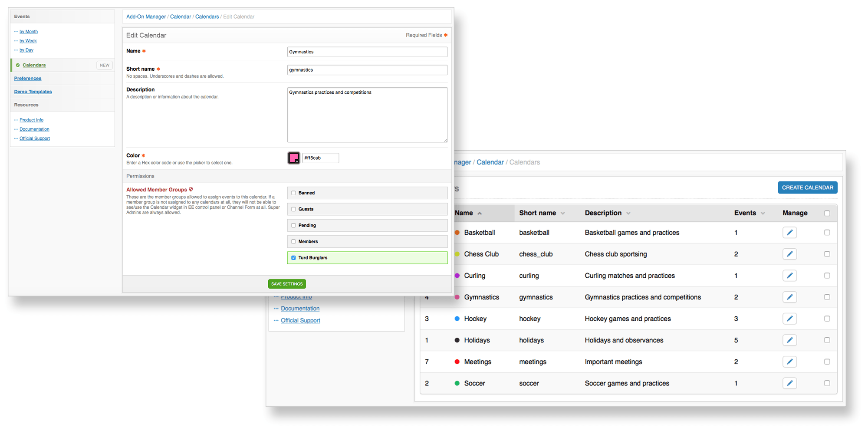Click the 'chess_club' short name cell
Viewport: 868px width, 434px height.
(536, 254)
